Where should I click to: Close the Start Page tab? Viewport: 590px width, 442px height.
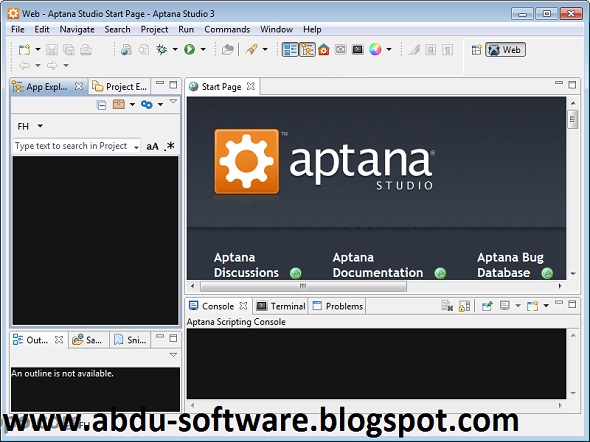click(251, 87)
